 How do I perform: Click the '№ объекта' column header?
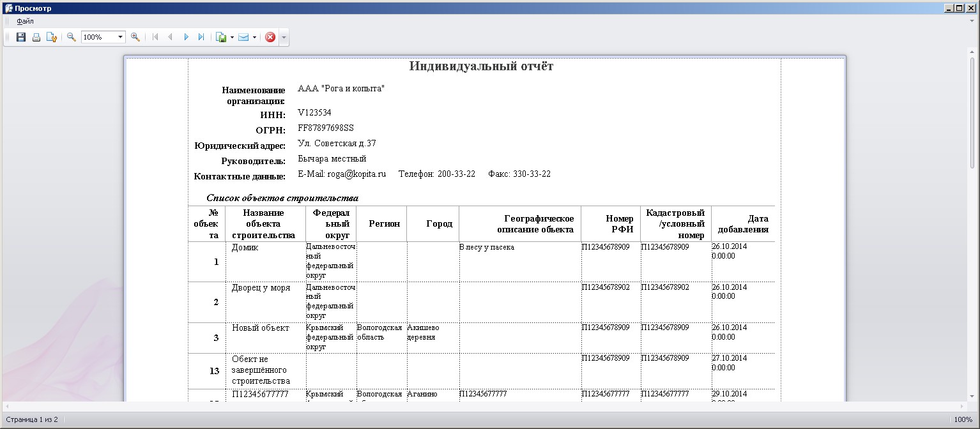(x=206, y=223)
